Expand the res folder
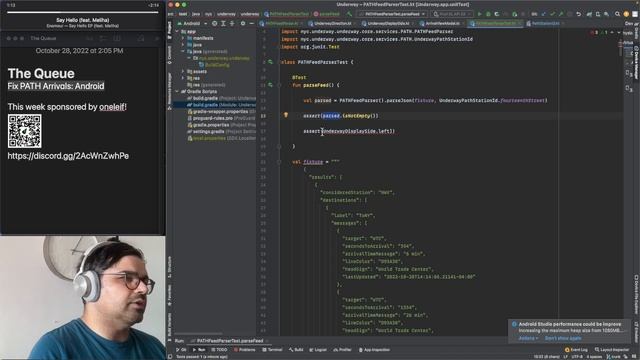The height and width of the screenshot is (360, 640). tap(183, 78)
